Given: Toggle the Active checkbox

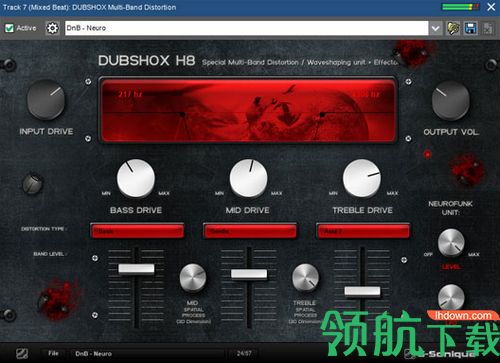Looking at the screenshot, I should [x=9, y=28].
